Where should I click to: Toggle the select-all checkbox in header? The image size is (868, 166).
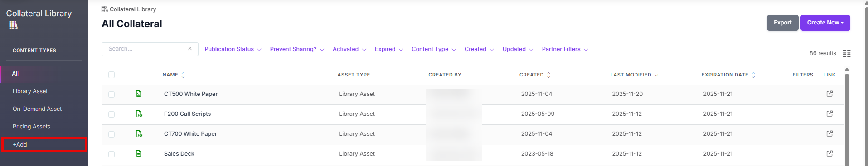(x=112, y=75)
